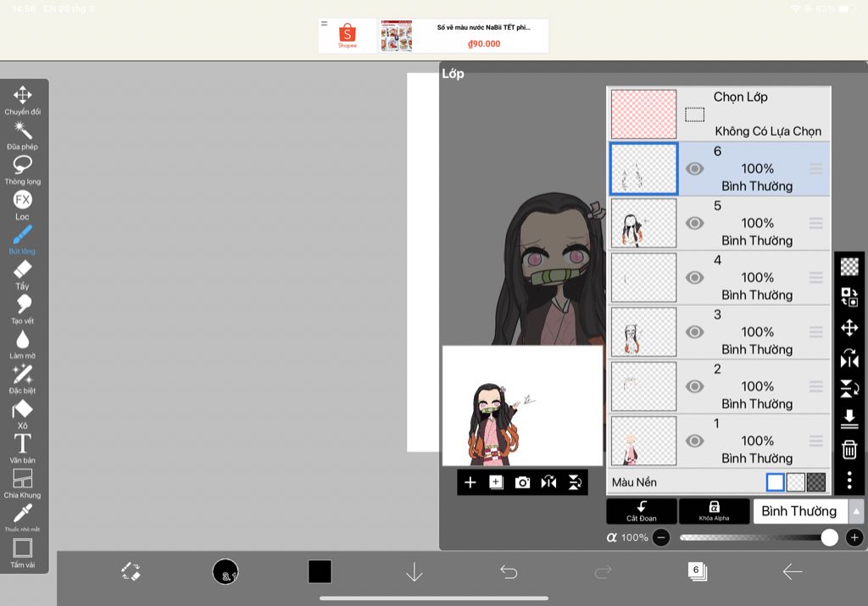This screenshot has height=606, width=868.
Task: Click the ad product thumbnail image
Action: 397,36
